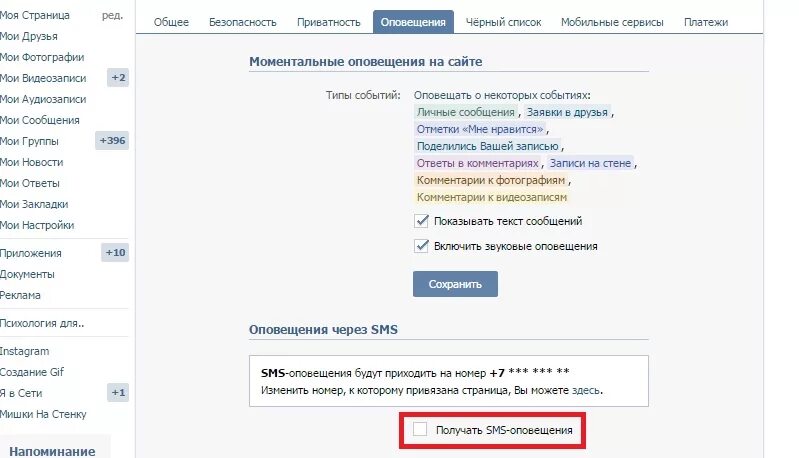Viewport: 799px width, 458px height.
Task: Open the Платежи tab
Action: 706,22
